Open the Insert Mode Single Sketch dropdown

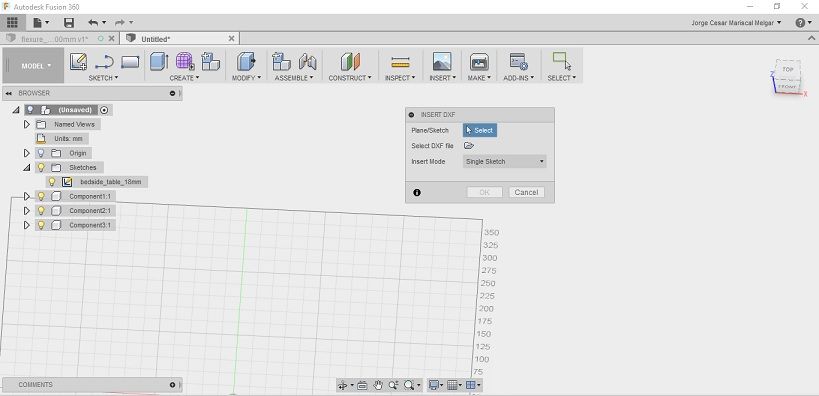tap(505, 161)
